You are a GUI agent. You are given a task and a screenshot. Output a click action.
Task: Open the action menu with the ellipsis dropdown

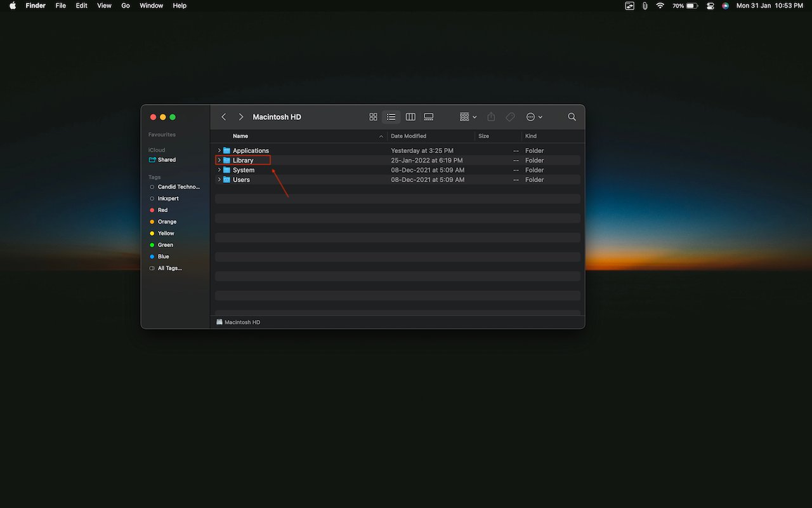pyautogui.click(x=534, y=117)
